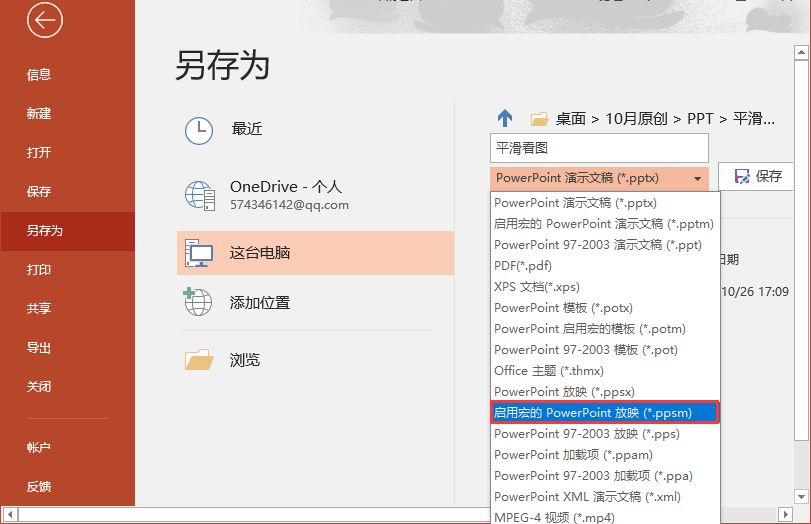Screen dimensions: 811x524
Task: Choose PowerPoint 演示文稿 (*.pptx) from list
Action: [605, 203]
